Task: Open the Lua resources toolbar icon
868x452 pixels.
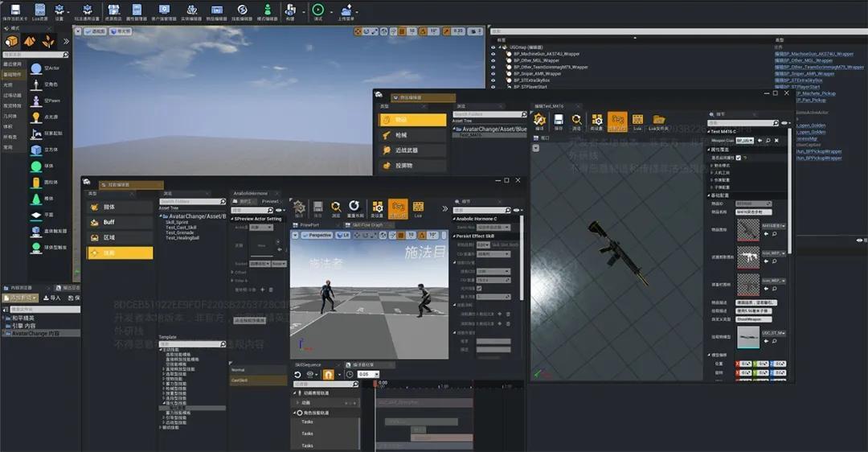Action: (x=39, y=9)
